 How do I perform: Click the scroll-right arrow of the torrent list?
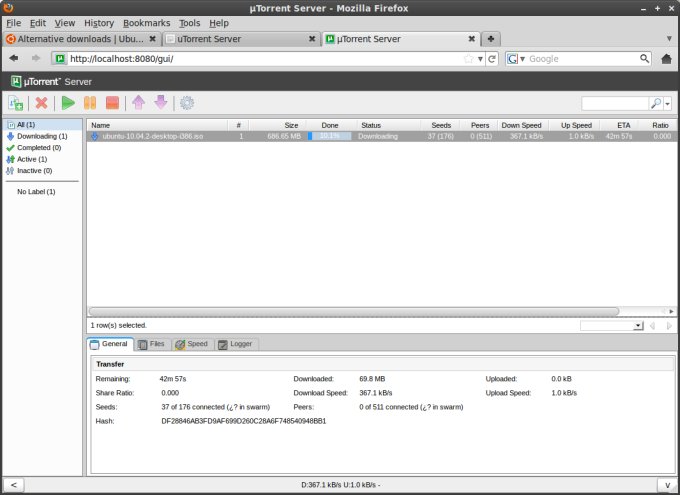671,311
